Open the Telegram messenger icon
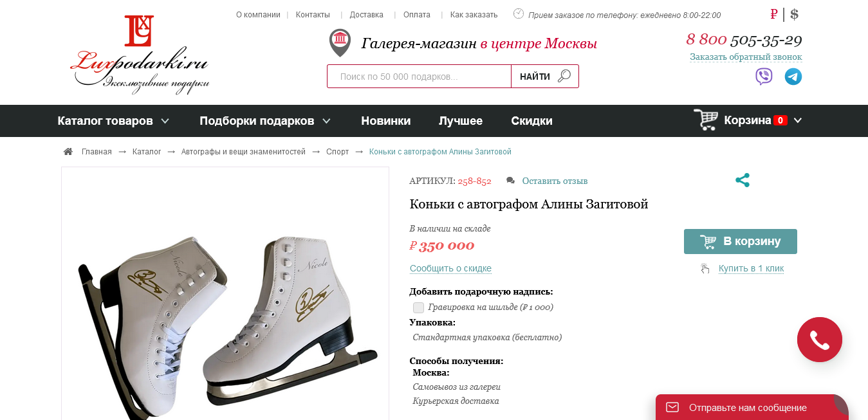This screenshot has width=868, height=420. coord(793,77)
